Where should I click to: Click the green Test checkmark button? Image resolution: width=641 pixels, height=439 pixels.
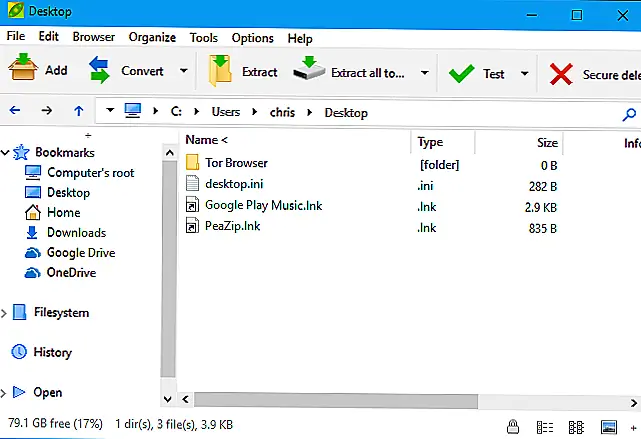click(477, 73)
